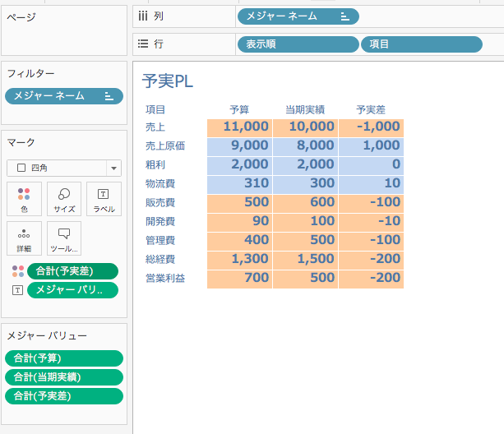This screenshot has width=504, height=434.
Task: Select the 合計(予算) measure value pill
Action: click(64, 358)
